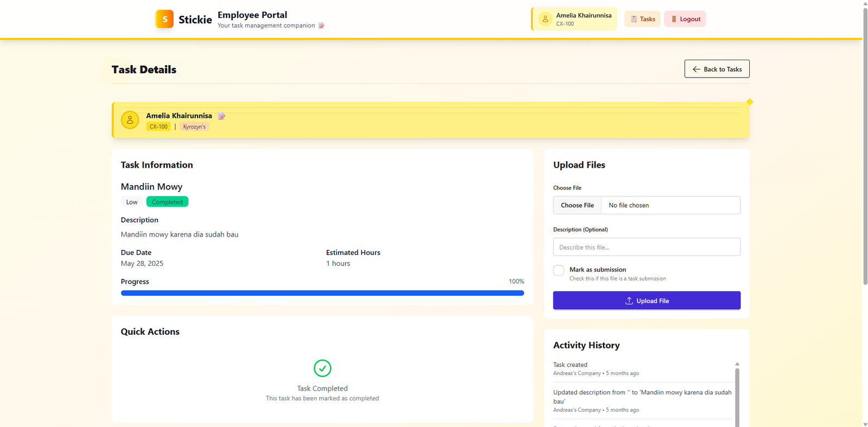
Task: Click the Upload File button
Action: [x=647, y=301]
